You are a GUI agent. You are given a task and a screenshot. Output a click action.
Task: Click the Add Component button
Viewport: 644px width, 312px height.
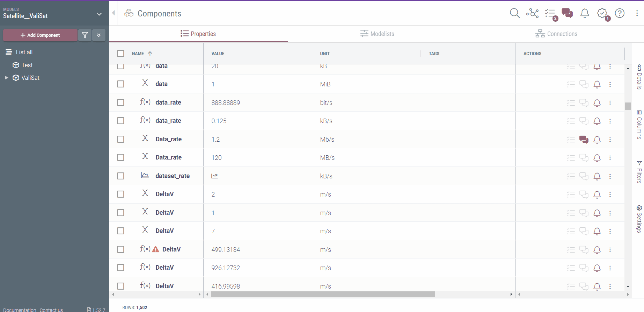41,35
